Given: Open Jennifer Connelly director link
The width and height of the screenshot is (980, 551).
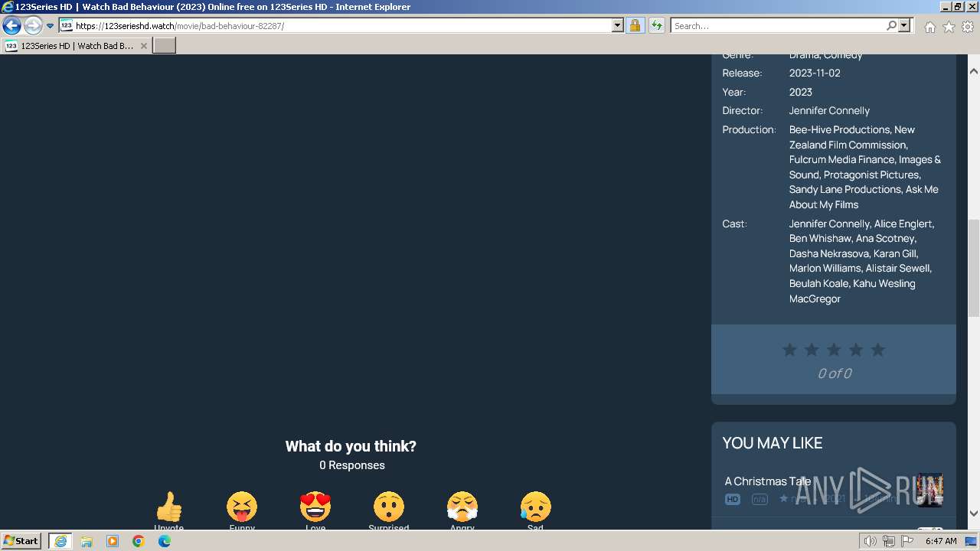Looking at the screenshot, I should point(829,110).
